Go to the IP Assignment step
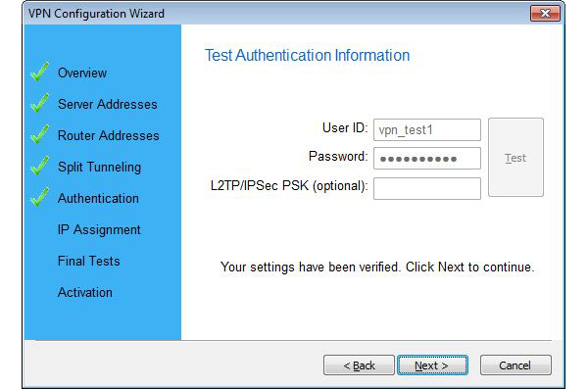 [x=99, y=229]
